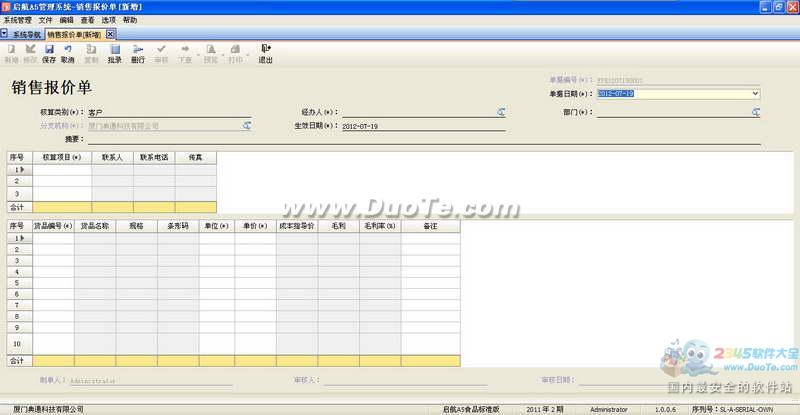Image resolution: width=800 pixels, height=415 pixels.
Task: Click row 2 header in contacts table
Action: pyautogui.click(x=19, y=181)
